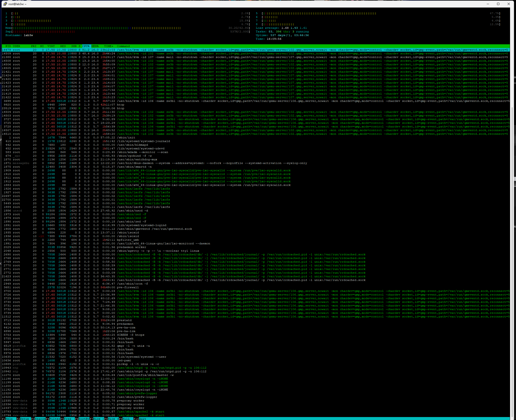This screenshot has height=420, width=516.
Task: Select the pve-ha-lrm process row
Action: [x=256, y=331]
